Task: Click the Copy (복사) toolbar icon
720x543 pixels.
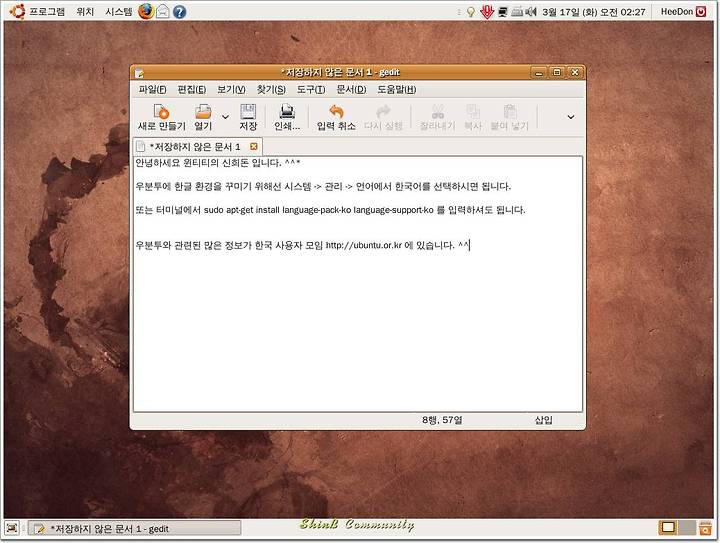Action: click(473, 112)
